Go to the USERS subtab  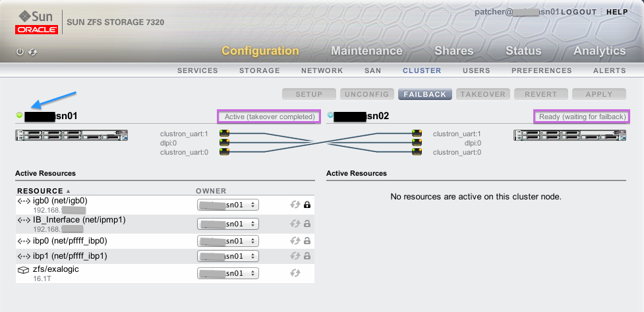click(x=477, y=70)
